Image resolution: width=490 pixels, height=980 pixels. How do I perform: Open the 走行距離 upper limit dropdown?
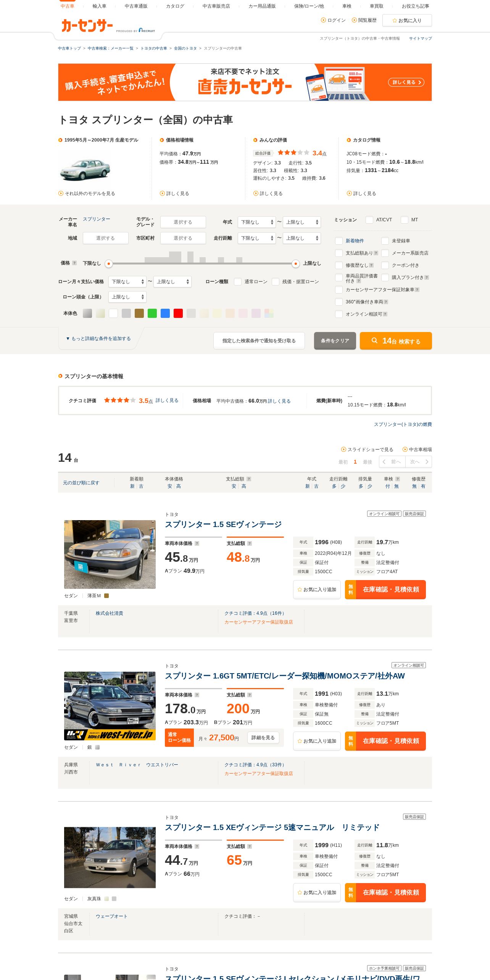pos(302,238)
